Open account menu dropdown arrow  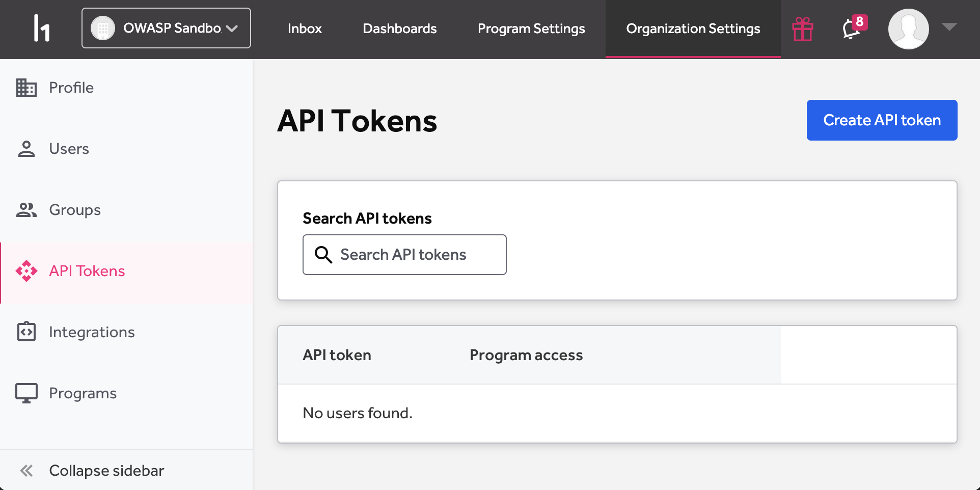coord(949,27)
